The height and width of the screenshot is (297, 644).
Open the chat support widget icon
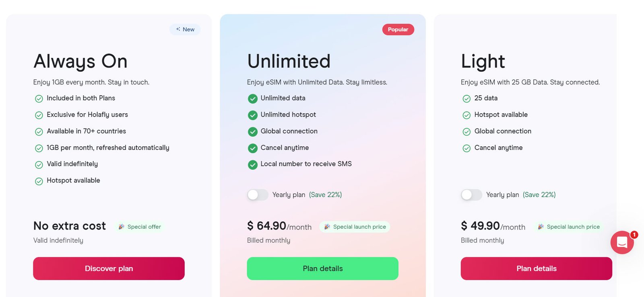tap(622, 242)
